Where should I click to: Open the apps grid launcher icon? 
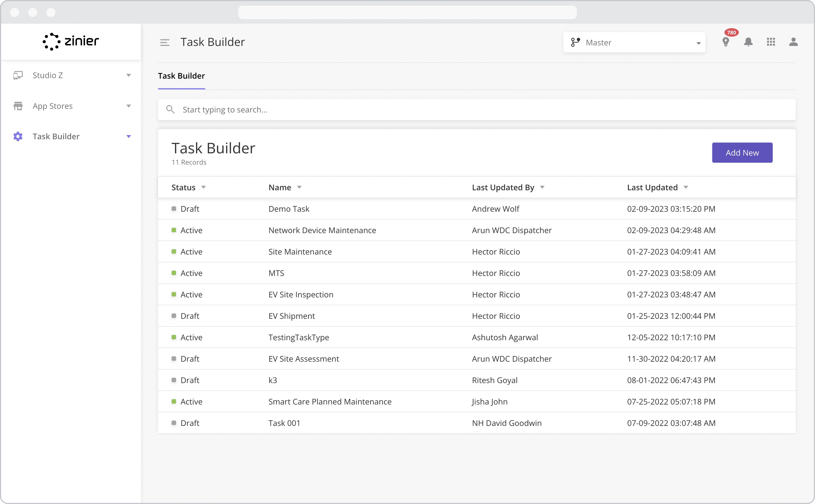[771, 42]
